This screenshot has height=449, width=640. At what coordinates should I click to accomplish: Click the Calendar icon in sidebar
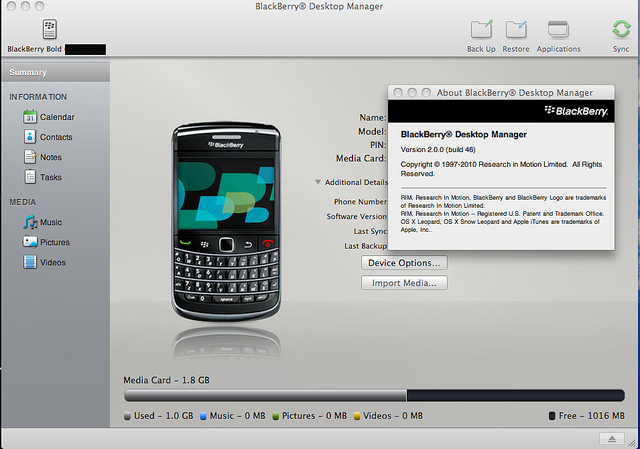coord(30,117)
